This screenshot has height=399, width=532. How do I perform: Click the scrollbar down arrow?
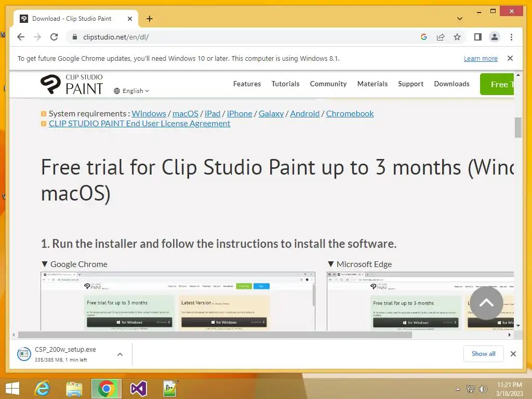518,326
